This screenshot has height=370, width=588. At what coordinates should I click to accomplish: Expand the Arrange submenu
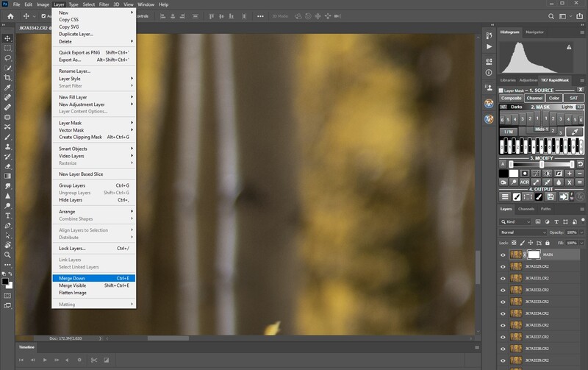coord(94,211)
